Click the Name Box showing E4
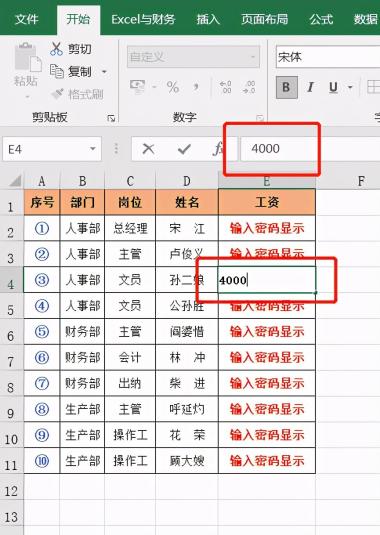This screenshot has height=535, width=380. coord(52,149)
